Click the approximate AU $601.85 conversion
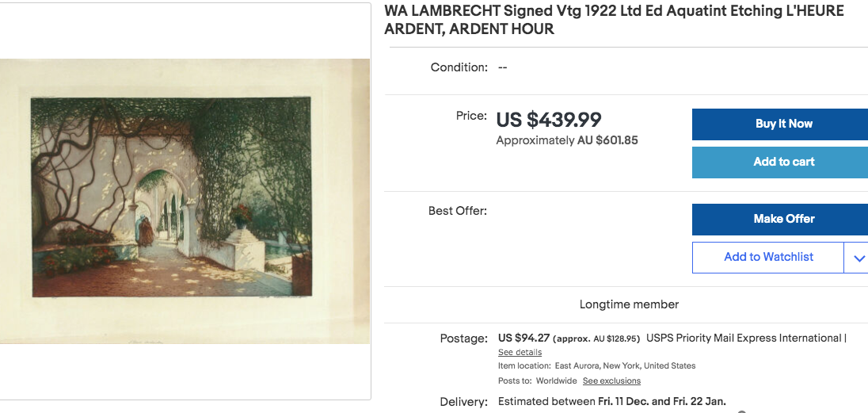 [x=567, y=141]
